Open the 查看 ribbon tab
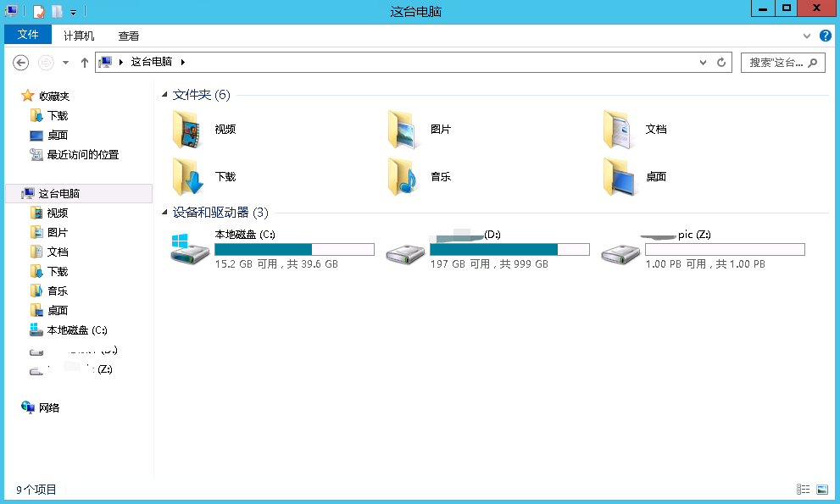 pos(129,36)
